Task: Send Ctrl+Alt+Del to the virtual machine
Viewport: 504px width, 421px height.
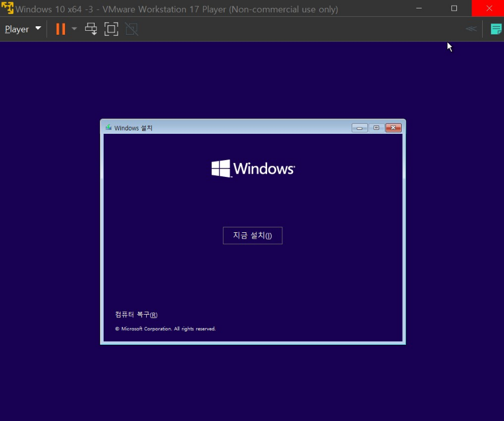Action: click(91, 29)
